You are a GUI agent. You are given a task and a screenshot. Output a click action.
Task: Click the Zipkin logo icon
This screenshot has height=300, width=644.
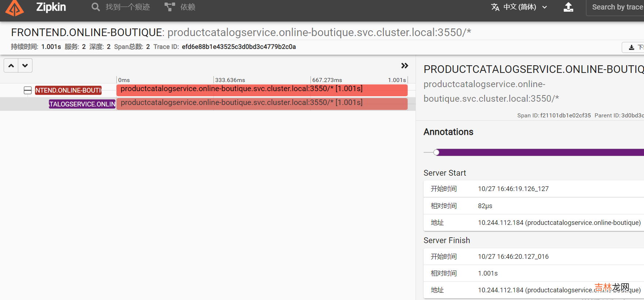(x=15, y=8)
